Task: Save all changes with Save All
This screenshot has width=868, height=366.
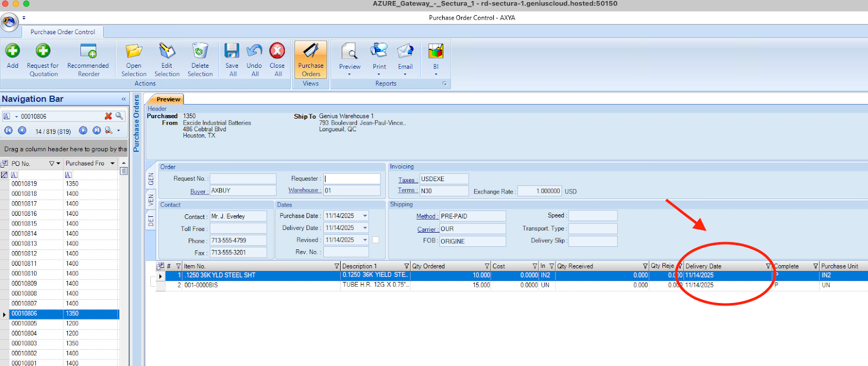Action: [x=232, y=52]
